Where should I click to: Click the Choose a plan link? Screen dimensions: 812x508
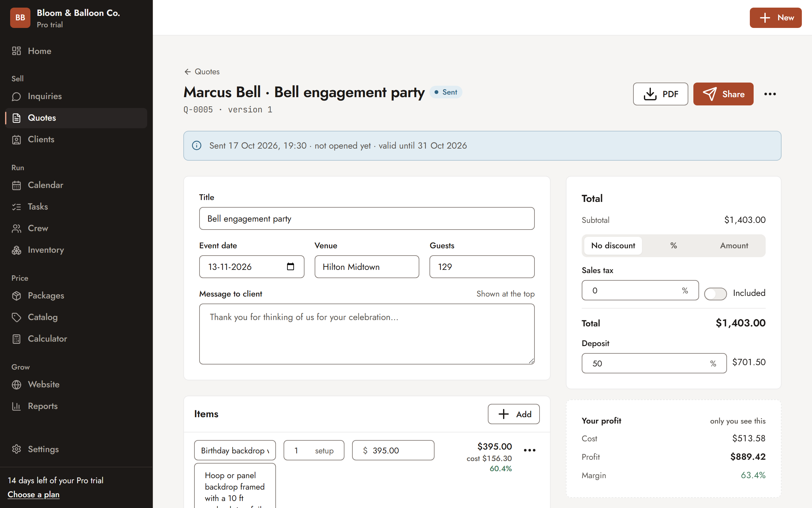coord(34,495)
